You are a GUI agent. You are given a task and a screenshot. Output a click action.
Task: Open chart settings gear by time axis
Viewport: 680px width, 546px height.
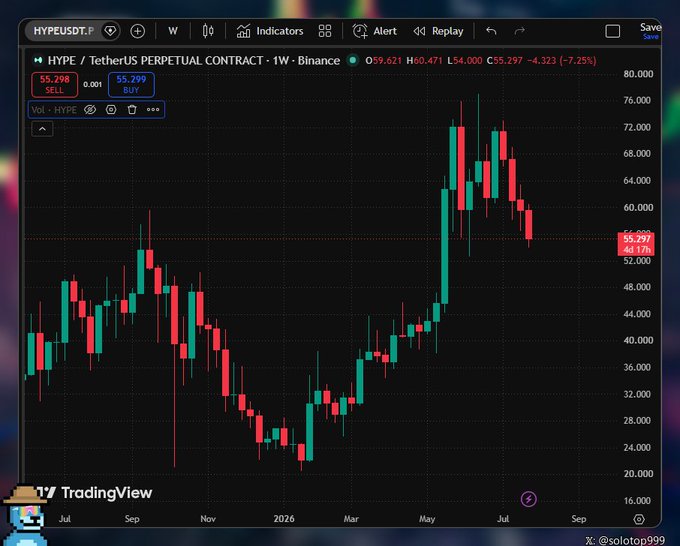(639, 519)
